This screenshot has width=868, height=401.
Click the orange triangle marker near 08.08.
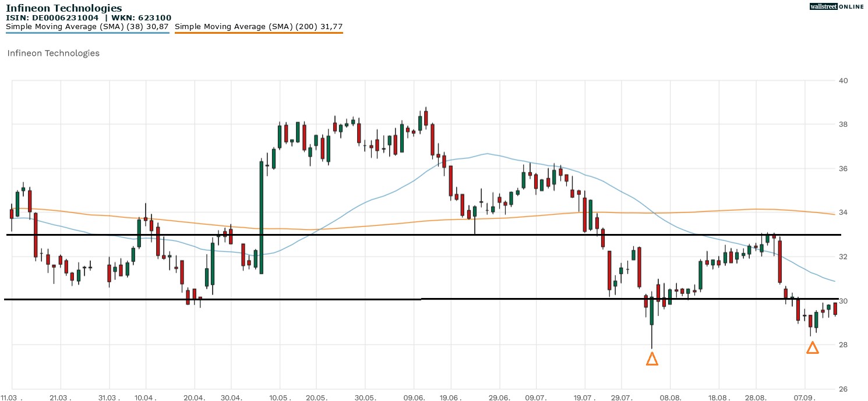tap(652, 359)
